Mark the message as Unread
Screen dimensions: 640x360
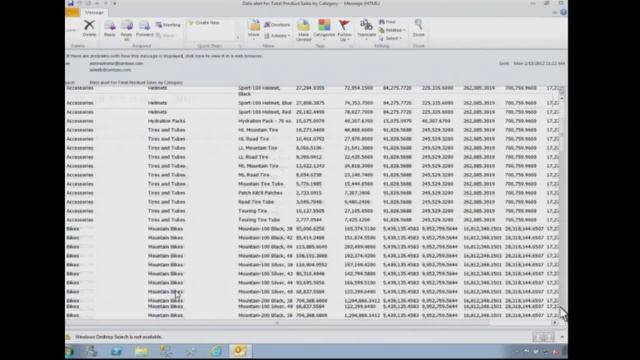pyautogui.click(x=303, y=30)
